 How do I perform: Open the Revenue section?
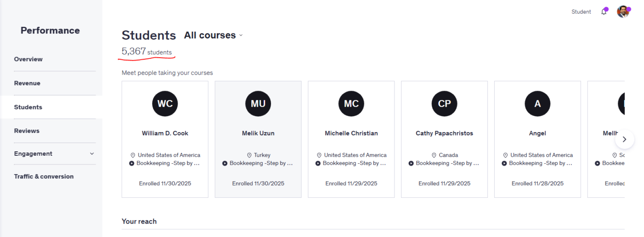pos(27,83)
